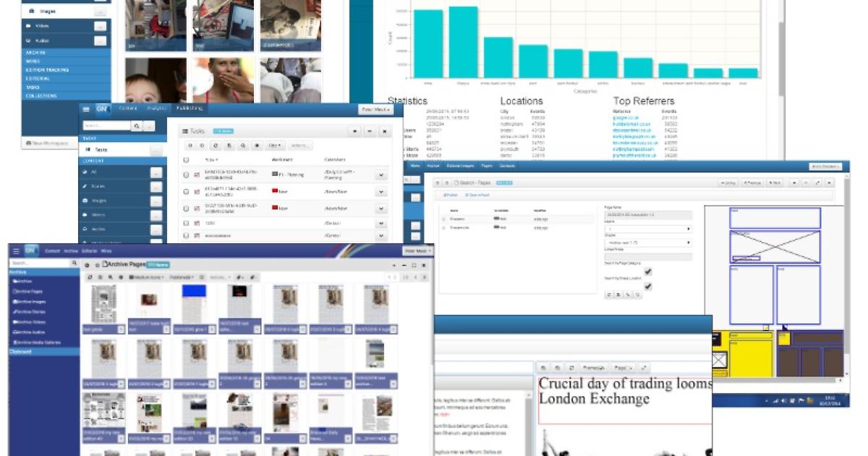
Task: Click the refresh icon in the Tasks toolbar
Action: (x=216, y=145)
